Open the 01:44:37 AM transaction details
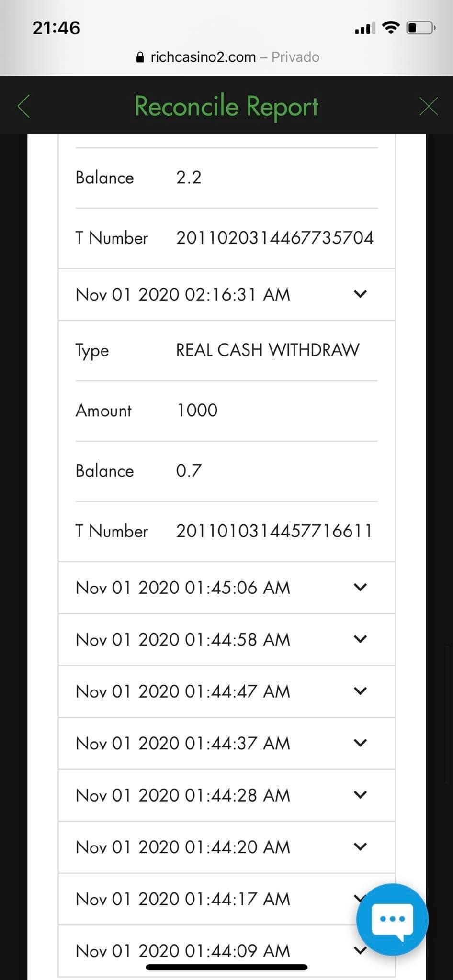The width and height of the screenshot is (453, 980). [360, 743]
